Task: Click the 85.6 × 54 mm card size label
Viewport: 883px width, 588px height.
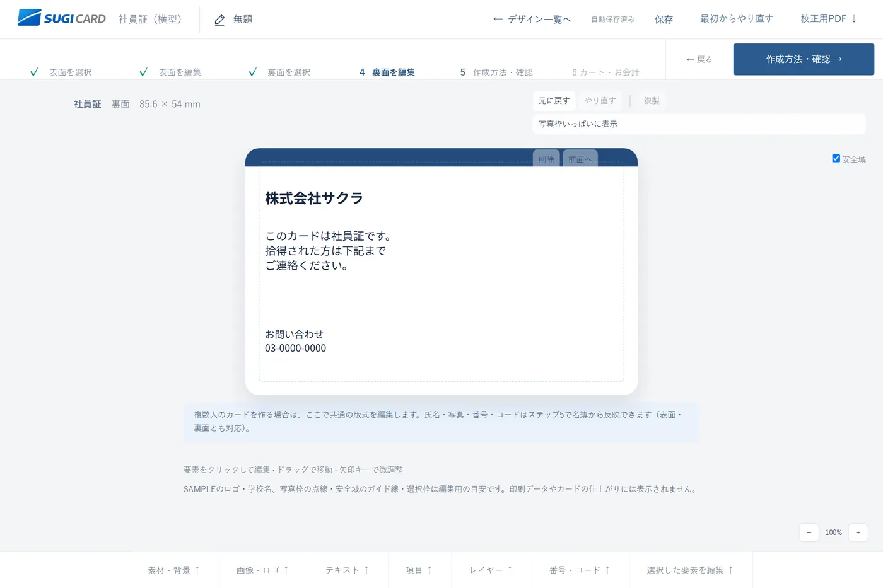Action: 170,104
